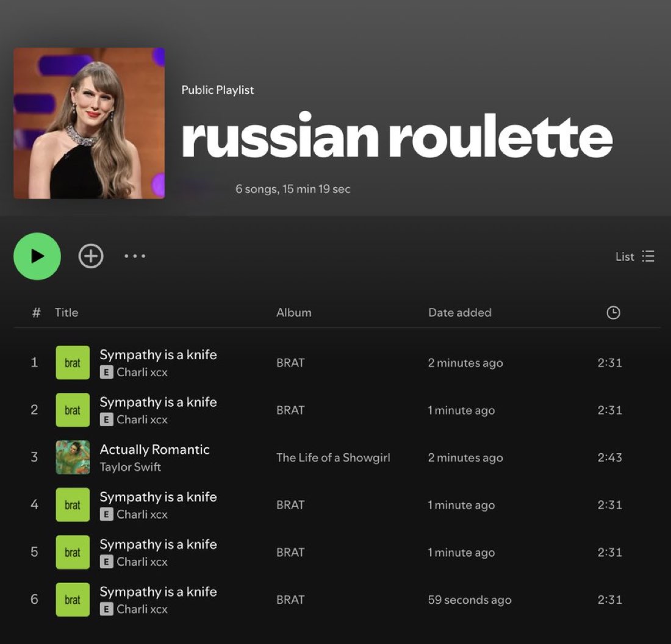The width and height of the screenshot is (671, 644).
Task: Open the BRAT album link in row 5
Action: pos(290,553)
